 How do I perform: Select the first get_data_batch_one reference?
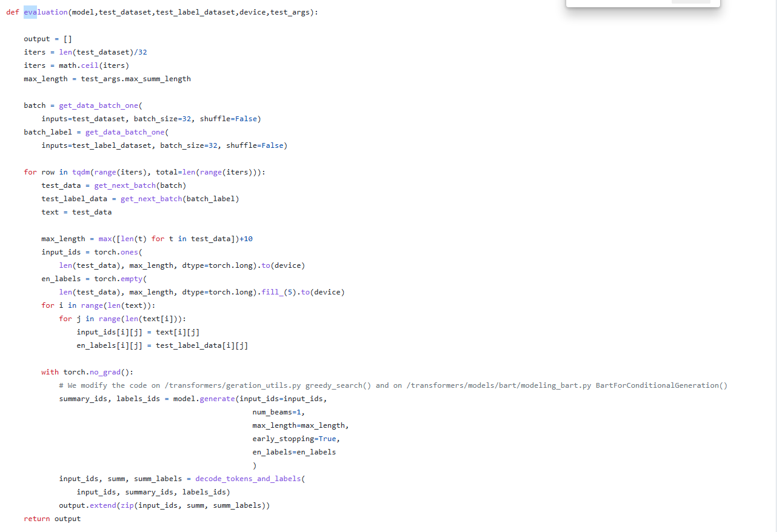(99, 105)
